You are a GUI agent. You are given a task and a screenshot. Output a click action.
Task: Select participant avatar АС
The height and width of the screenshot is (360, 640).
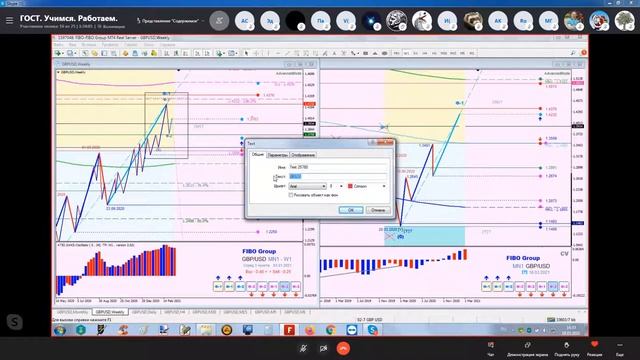coord(244,20)
